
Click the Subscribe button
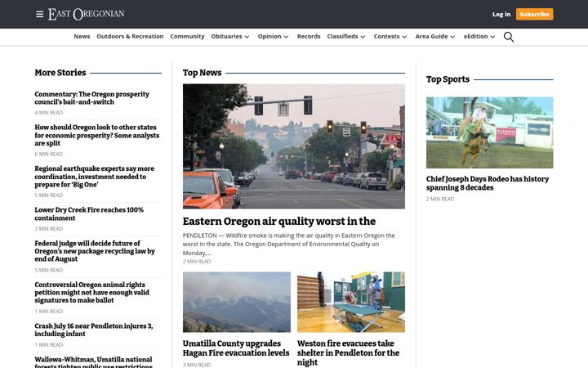point(534,14)
